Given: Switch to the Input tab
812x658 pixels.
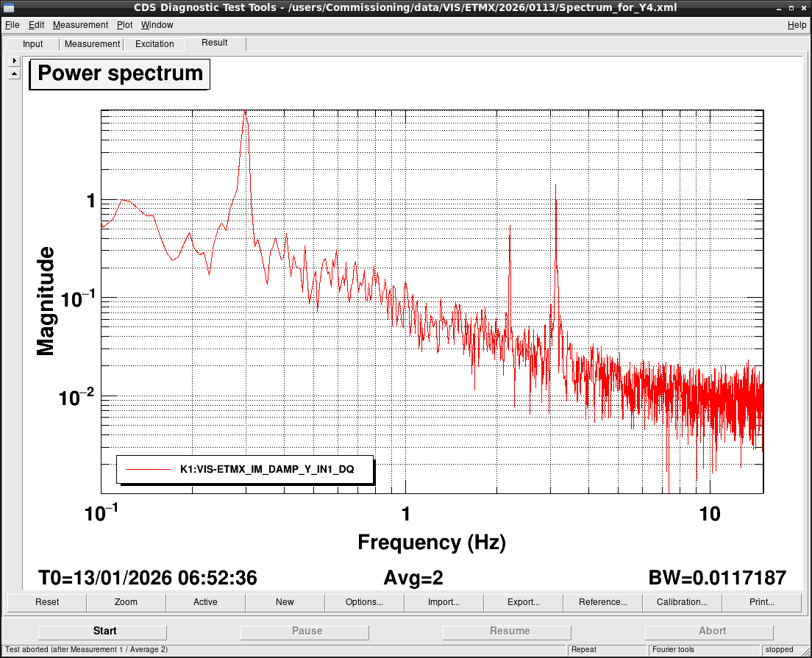Looking at the screenshot, I should coord(33,44).
